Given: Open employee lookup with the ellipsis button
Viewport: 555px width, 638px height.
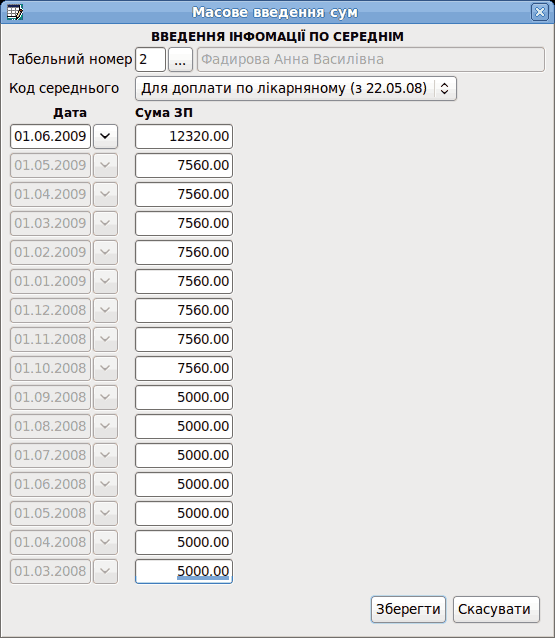Looking at the screenshot, I should 180,60.
